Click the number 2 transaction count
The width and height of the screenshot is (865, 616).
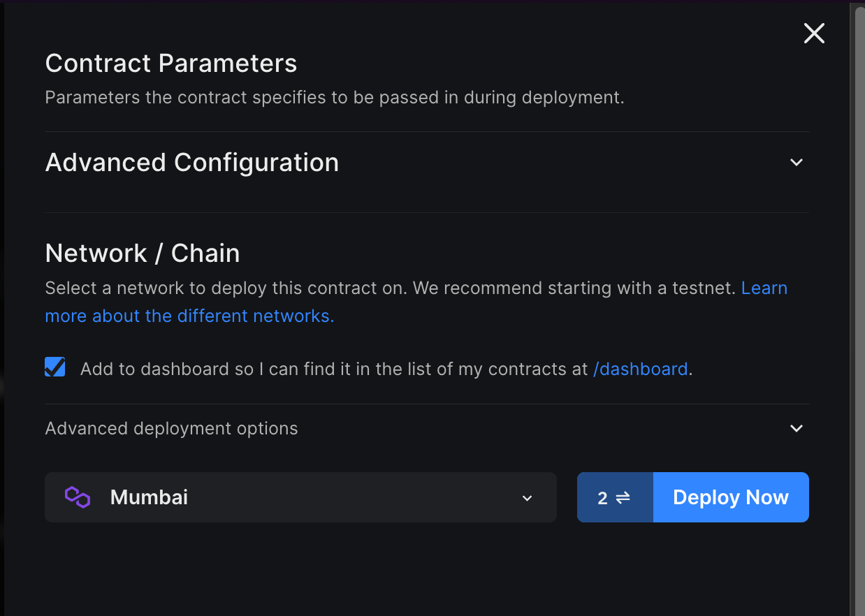[602, 498]
